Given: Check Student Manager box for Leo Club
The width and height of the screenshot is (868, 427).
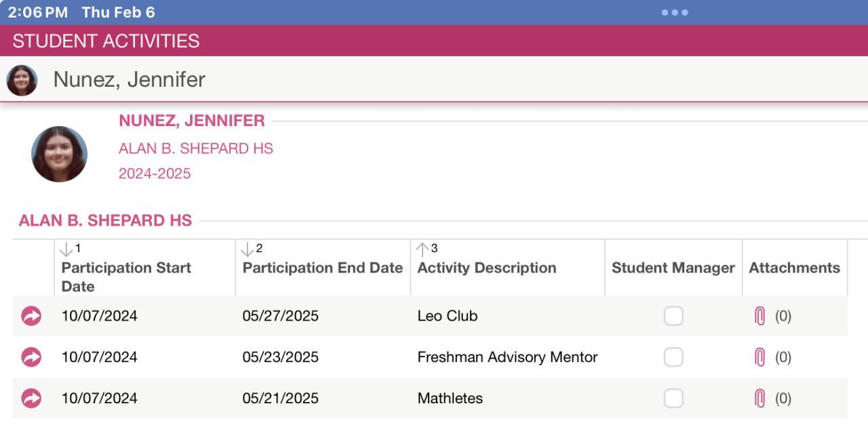Looking at the screenshot, I should [673, 316].
